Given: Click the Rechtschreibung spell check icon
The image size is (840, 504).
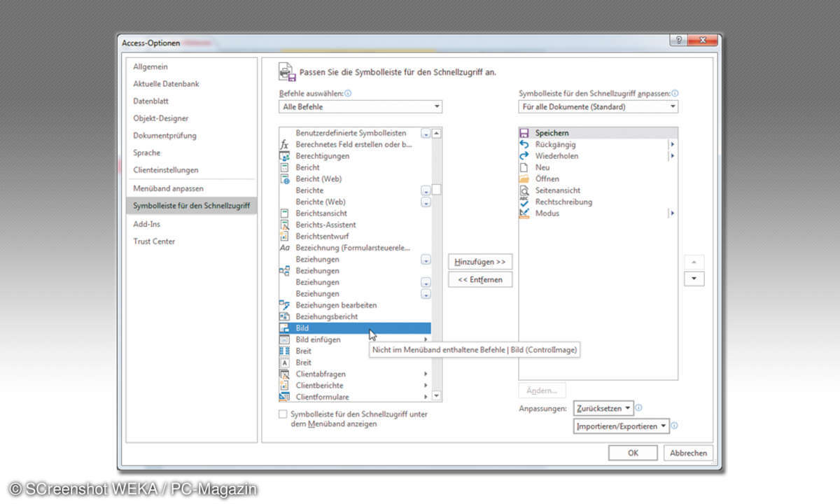Looking at the screenshot, I should (x=524, y=202).
